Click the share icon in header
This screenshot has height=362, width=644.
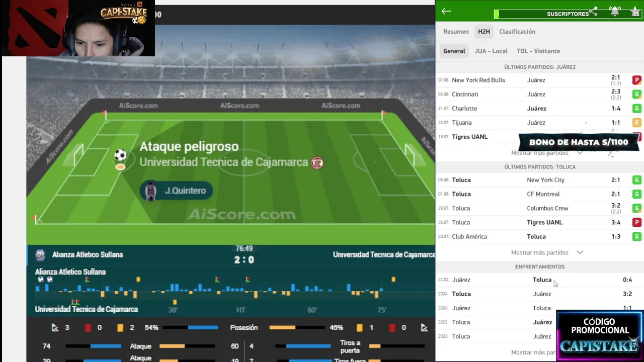pos(594,11)
